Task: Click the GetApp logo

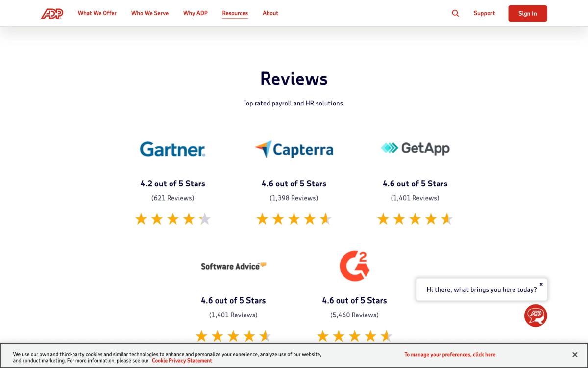Action: 415,148
